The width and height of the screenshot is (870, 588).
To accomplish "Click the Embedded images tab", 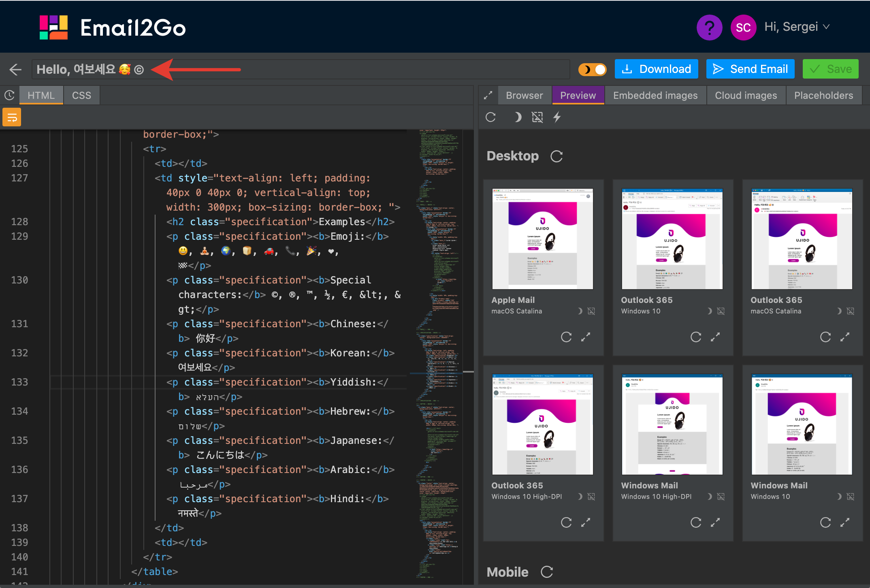I will click(655, 95).
